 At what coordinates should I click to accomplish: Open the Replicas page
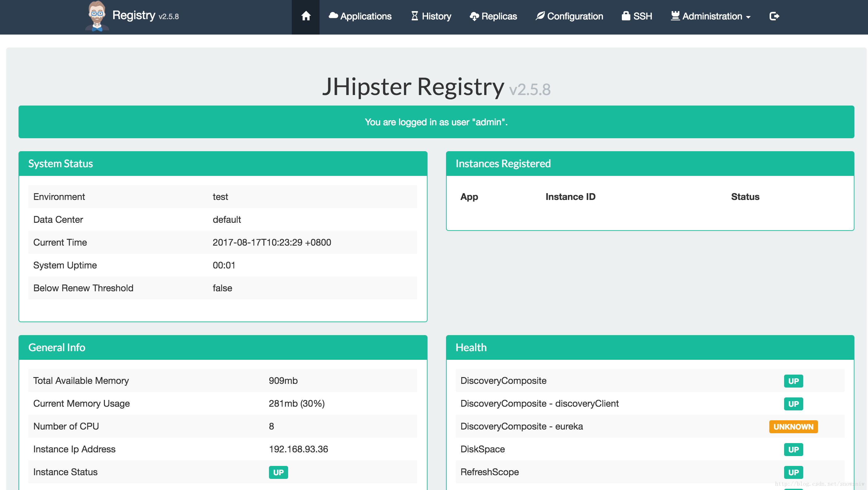tap(493, 16)
